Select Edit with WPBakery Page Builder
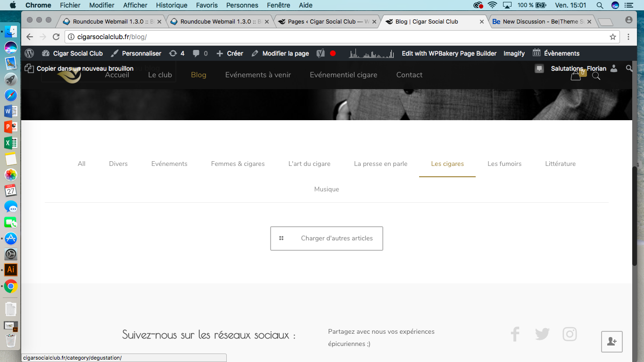This screenshot has width=644, height=362. 449,53
